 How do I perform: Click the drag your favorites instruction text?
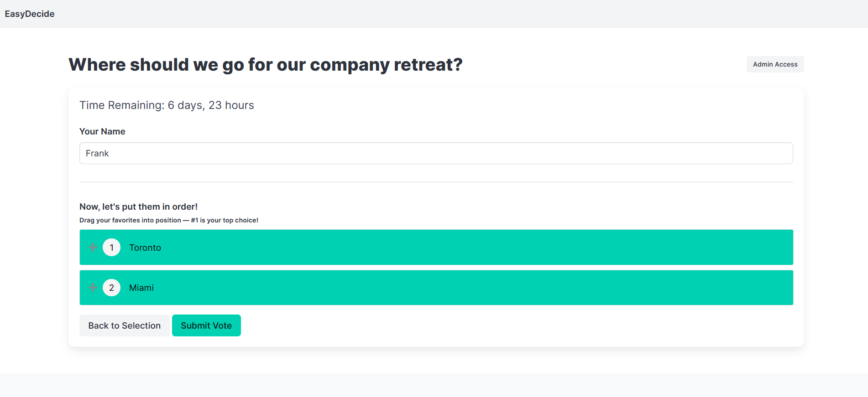(169, 220)
